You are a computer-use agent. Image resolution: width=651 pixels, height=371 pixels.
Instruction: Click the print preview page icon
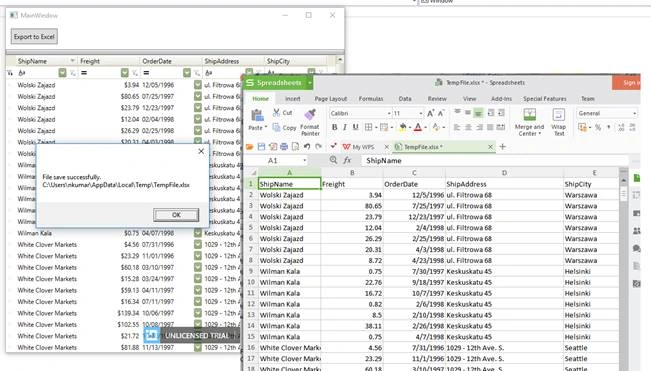pos(295,146)
